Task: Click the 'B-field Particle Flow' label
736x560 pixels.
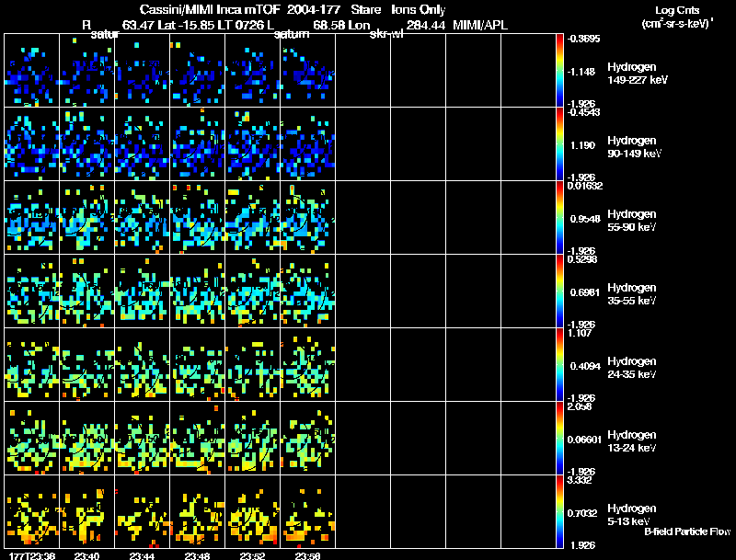Action: pyautogui.click(x=687, y=531)
